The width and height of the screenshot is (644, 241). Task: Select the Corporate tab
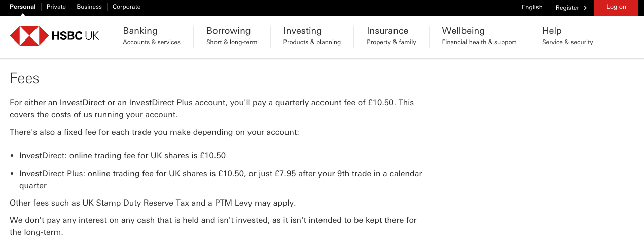[126, 7]
